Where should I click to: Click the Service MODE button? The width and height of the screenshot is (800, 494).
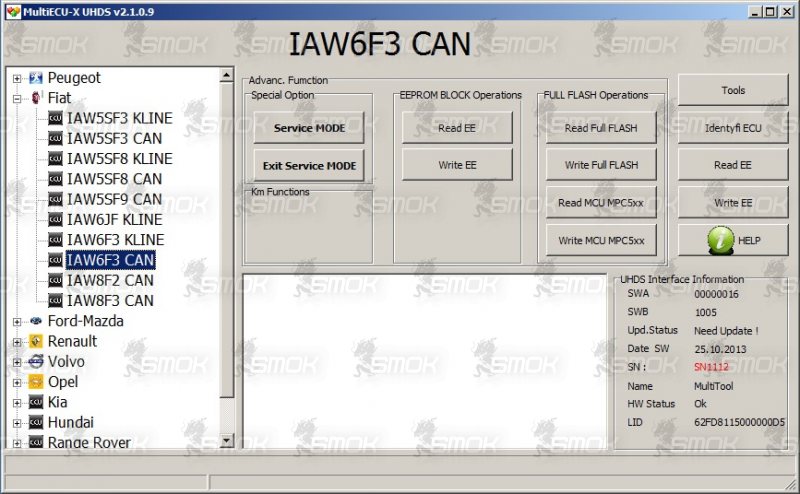tap(309, 128)
